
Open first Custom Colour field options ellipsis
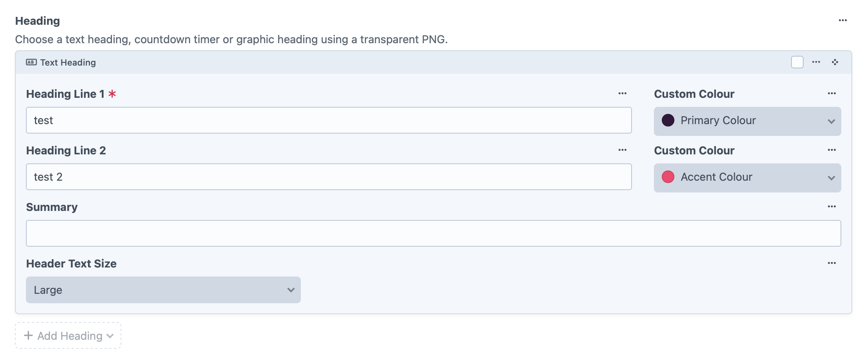[832, 93]
